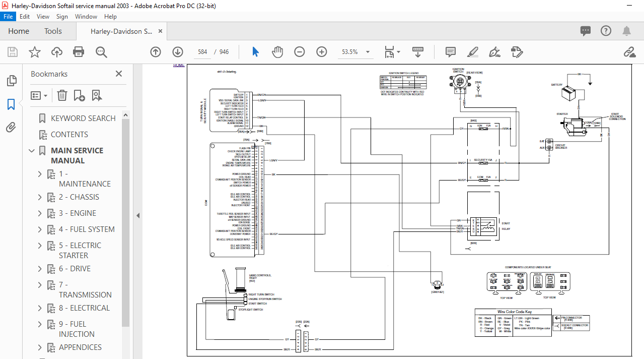Viewport: 644px width, 359px height.
Task: Choose the arrow selection tool
Action: 255,52
